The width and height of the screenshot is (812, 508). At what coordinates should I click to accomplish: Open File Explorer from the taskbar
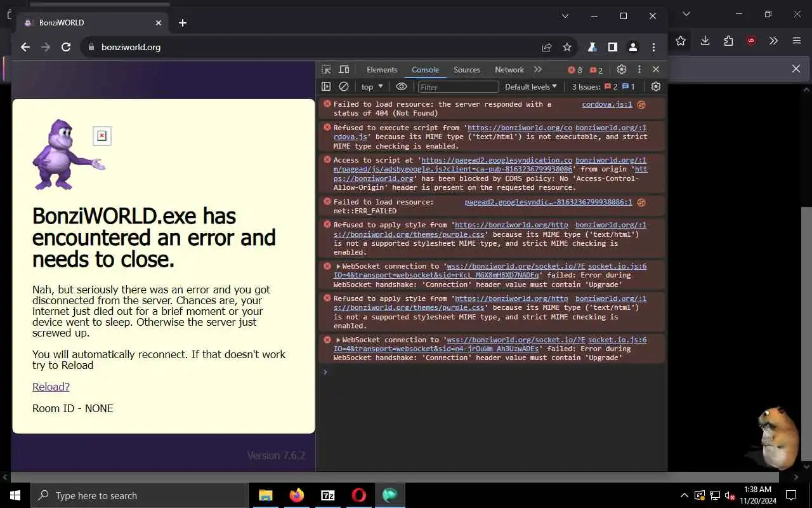pos(266,495)
